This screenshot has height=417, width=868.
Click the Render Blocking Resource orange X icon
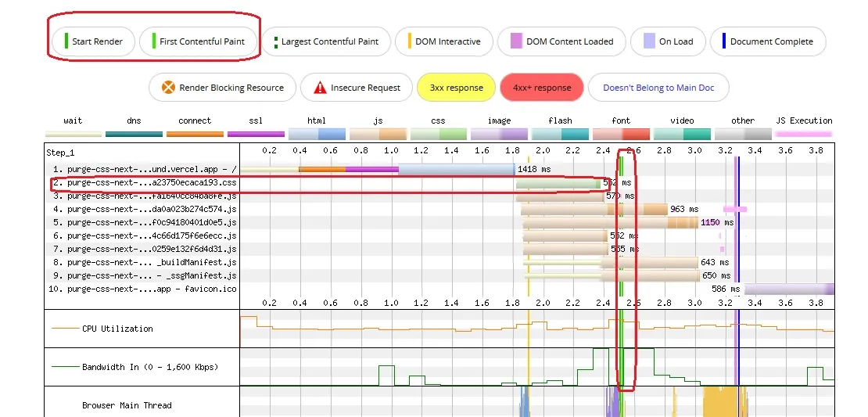(167, 88)
